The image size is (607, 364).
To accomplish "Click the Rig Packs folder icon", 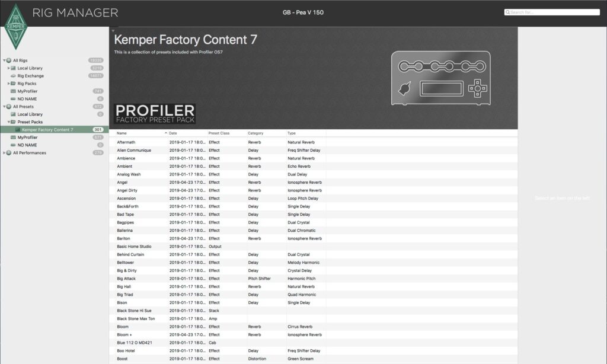I will [x=13, y=83].
